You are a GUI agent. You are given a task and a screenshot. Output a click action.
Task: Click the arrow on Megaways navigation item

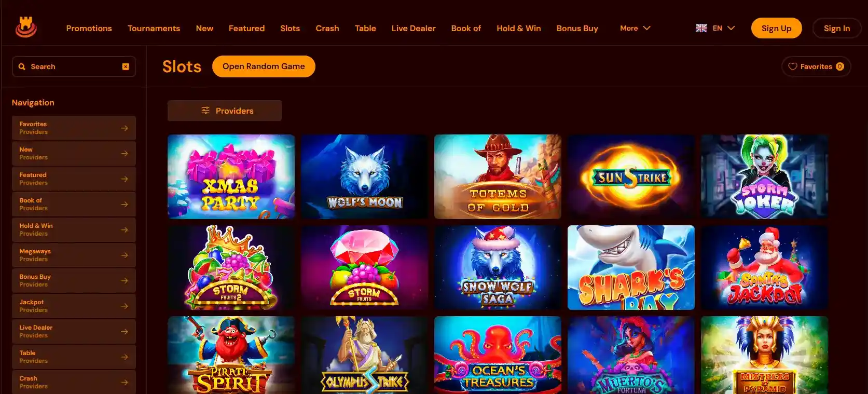125,255
